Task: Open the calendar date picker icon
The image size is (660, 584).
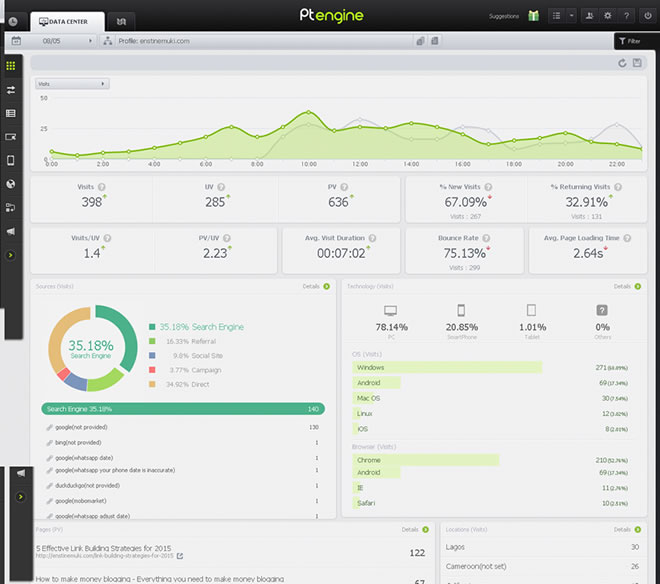Action: pyautogui.click(x=16, y=41)
